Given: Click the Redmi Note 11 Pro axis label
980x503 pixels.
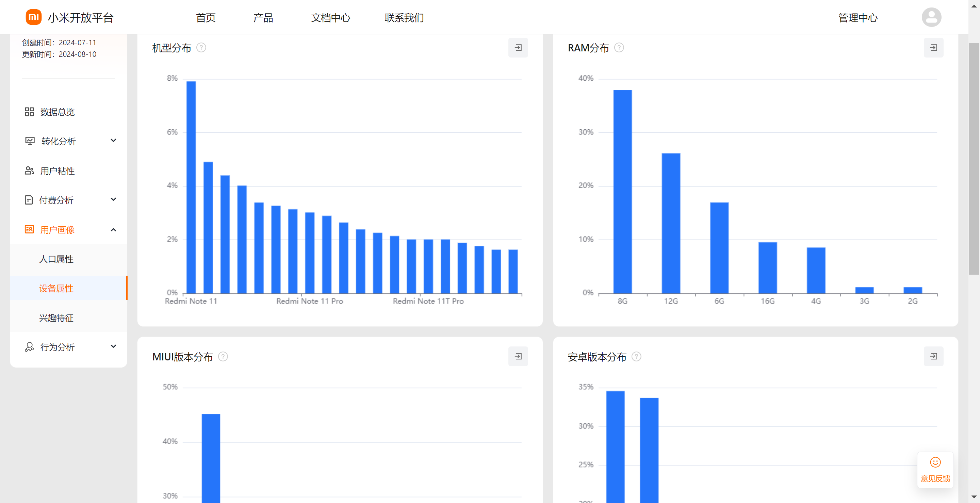Looking at the screenshot, I should [x=310, y=301].
